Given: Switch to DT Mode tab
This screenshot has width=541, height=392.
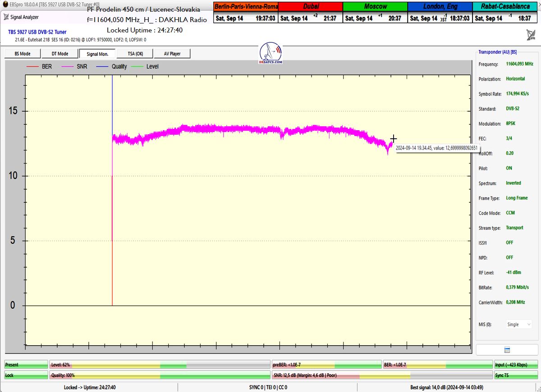Looking at the screenshot, I should pyautogui.click(x=60, y=54).
